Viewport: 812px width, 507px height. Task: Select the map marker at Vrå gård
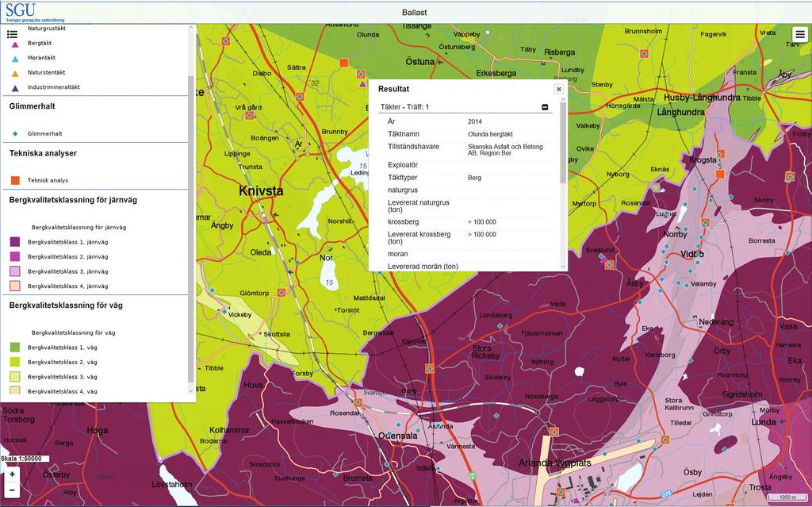pyautogui.click(x=249, y=115)
